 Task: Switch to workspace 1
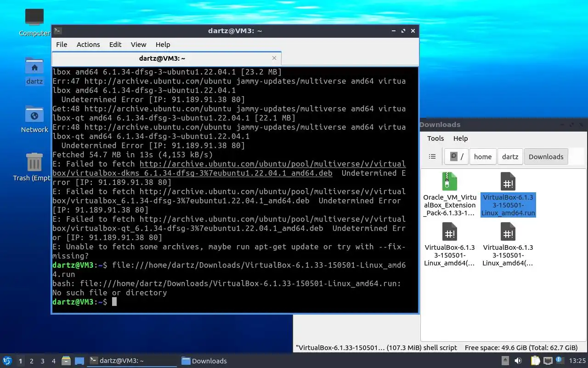pyautogui.click(x=20, y=361)
